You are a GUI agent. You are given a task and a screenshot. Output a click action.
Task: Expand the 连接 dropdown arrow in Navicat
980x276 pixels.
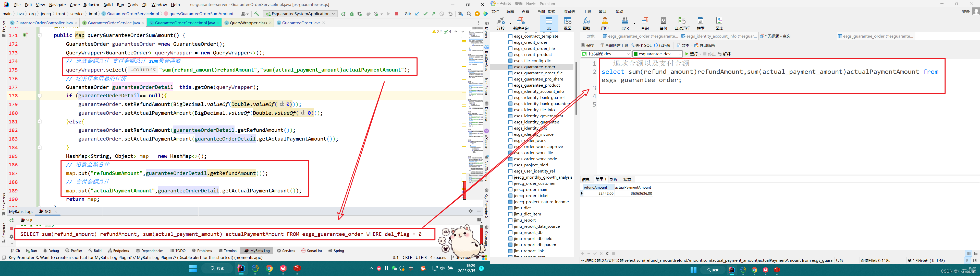pos(510,24)
